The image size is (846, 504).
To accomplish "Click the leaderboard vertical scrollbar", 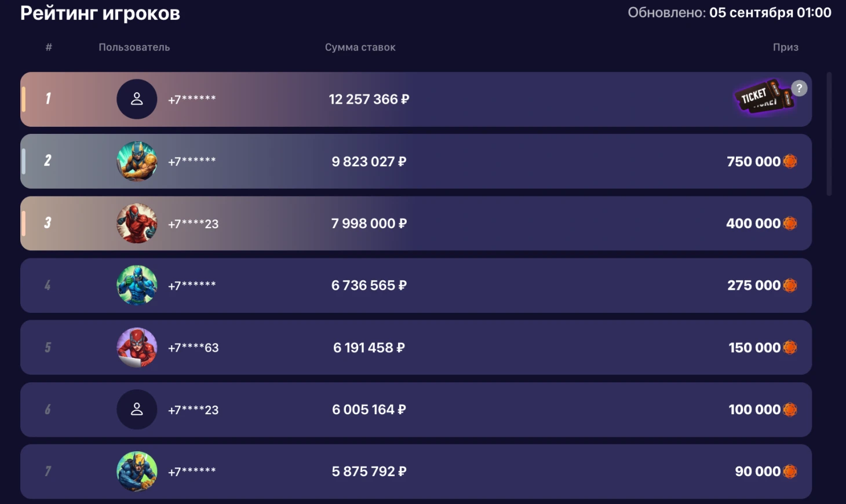I will pyautogui.click(x=829, y=133).
